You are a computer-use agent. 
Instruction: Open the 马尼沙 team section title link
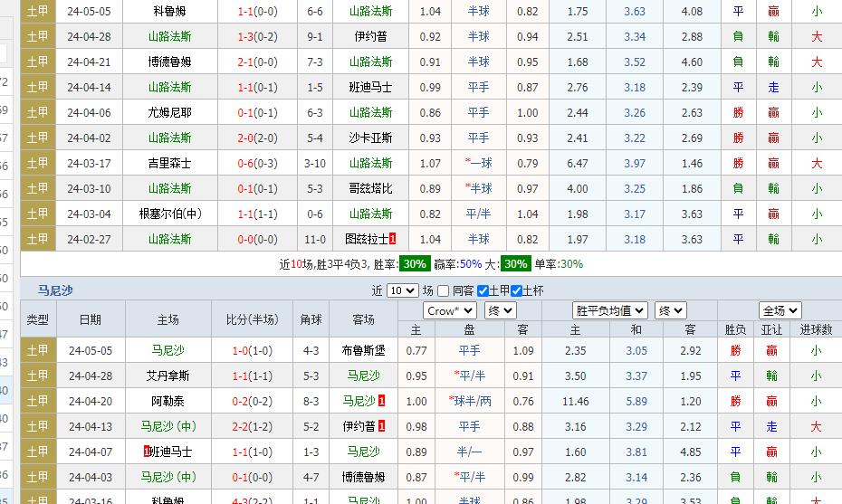click(x=55, y=290)
